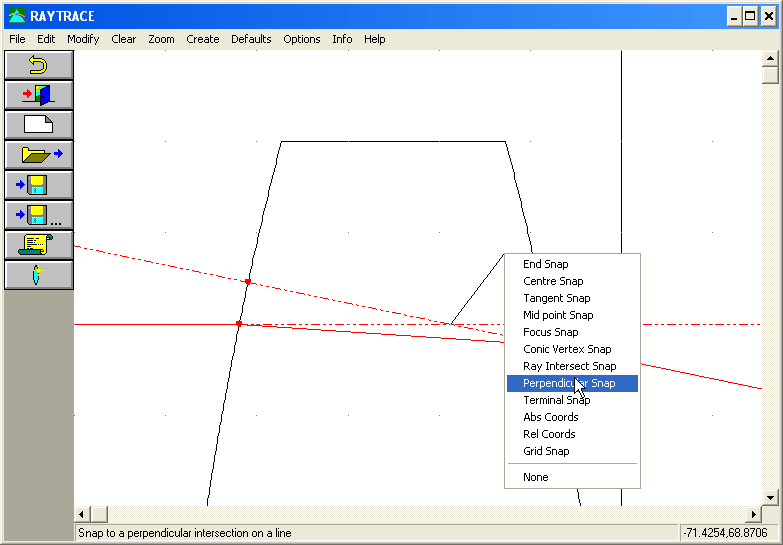Open the File menu
Viewport: 783px width, 545px height.
(x=17, y=39)
